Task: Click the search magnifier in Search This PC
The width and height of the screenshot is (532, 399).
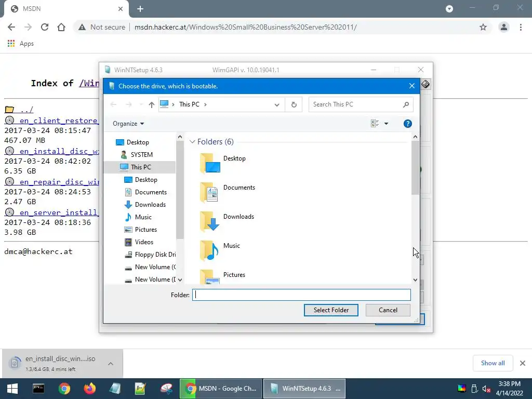Action: click(406, 104)
